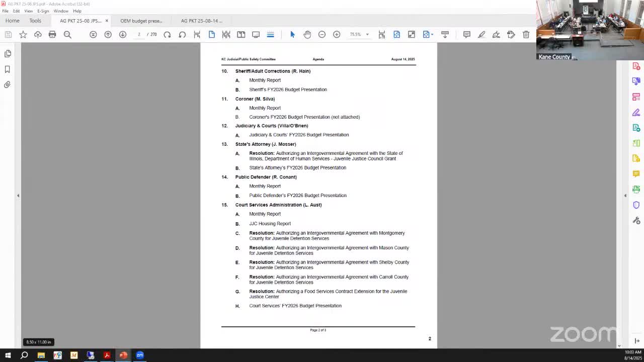Image resolution: width=644 pixels, height=362 pixels.
Task: Add a sticky note comment
Action: tap(467, 34)
